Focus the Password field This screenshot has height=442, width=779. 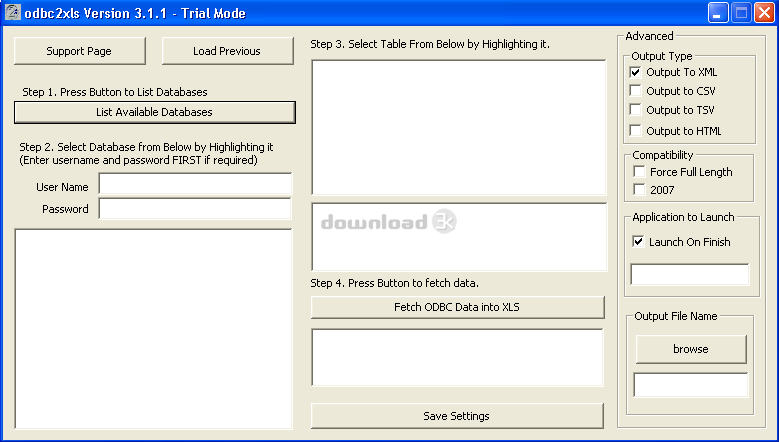(x=195, y=209)
